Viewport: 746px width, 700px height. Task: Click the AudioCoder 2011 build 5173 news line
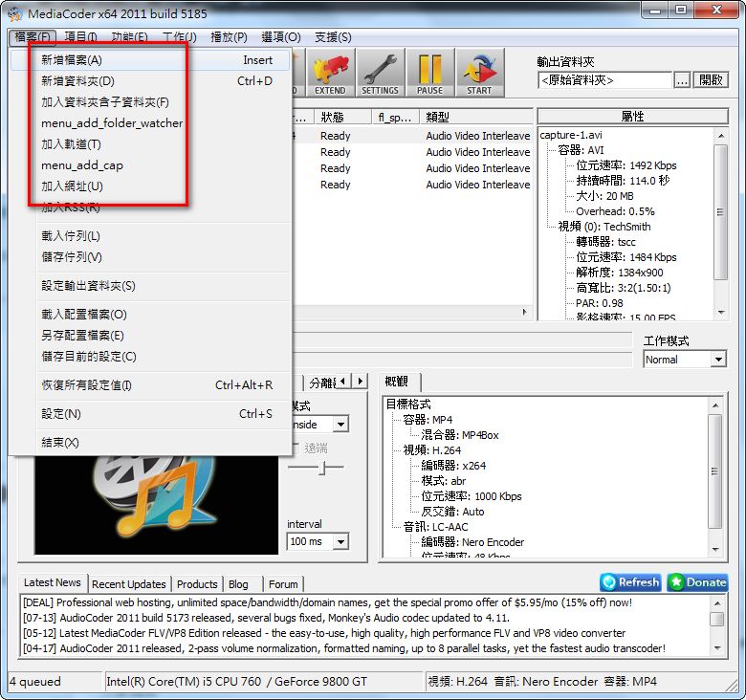[267, 618]
